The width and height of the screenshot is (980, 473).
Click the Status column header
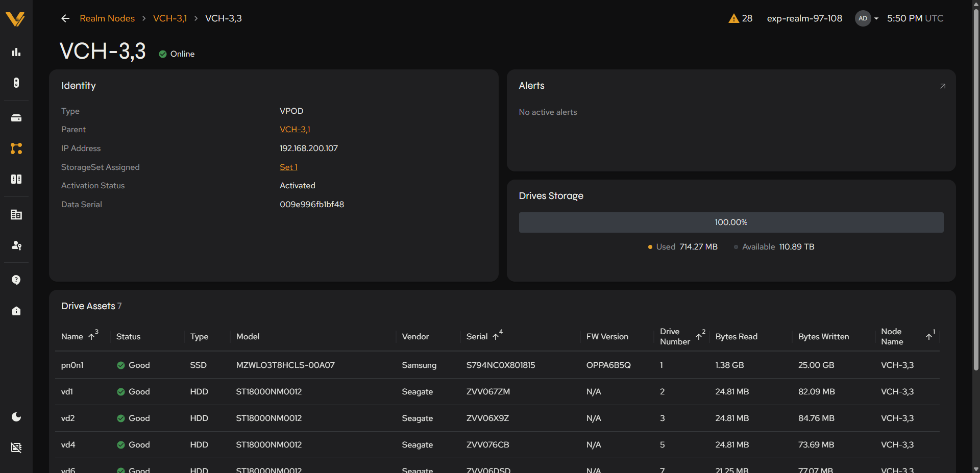[128, 337]
